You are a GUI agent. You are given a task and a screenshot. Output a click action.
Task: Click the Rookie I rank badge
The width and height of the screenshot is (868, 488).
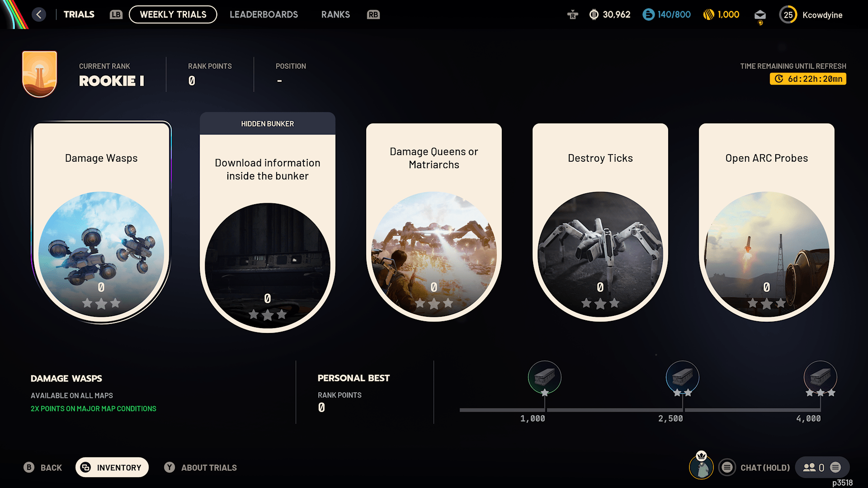pyautogui.click(x=40, y=74)
